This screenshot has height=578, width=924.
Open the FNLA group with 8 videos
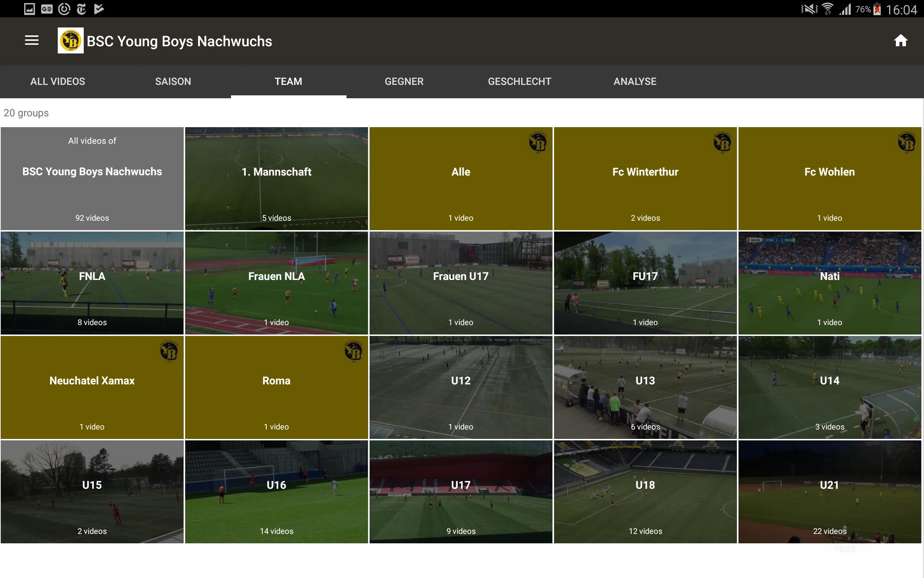click(92, 283)
